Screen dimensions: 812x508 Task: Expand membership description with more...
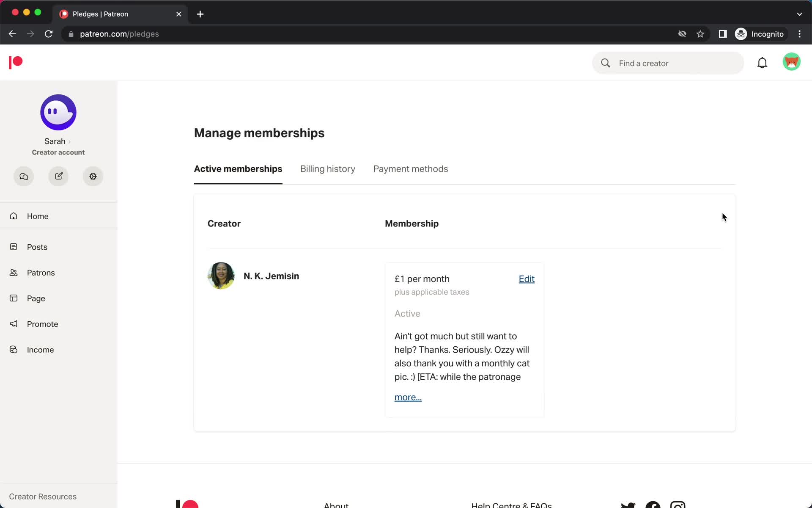[408, 397]
